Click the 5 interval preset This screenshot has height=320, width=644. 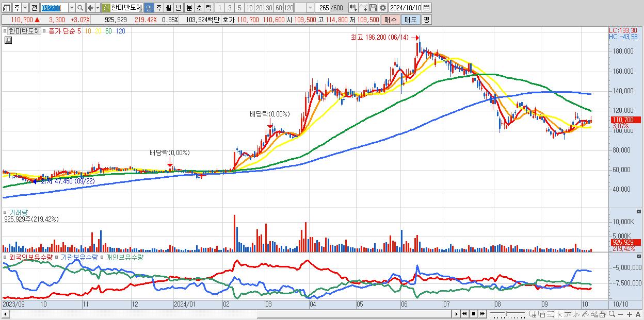(x=239, y=8)
